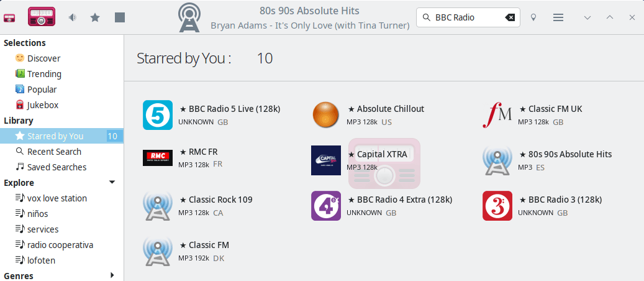Stop playback with the square button

[x=120, y=17]
